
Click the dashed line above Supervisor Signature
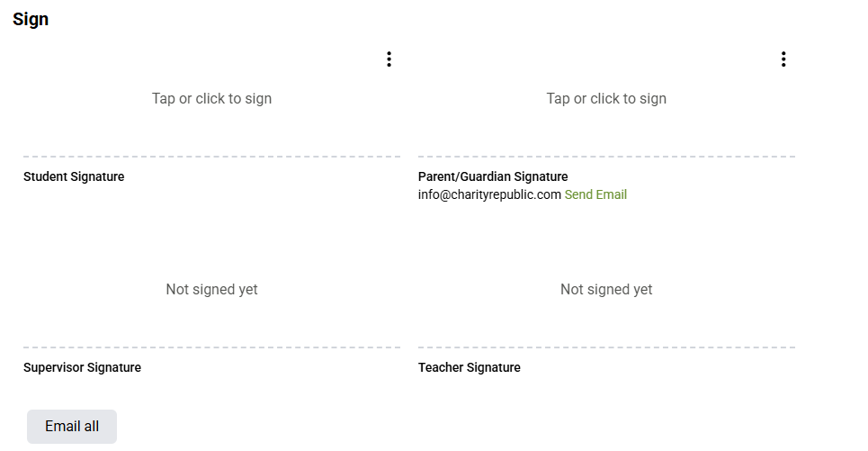211,347
